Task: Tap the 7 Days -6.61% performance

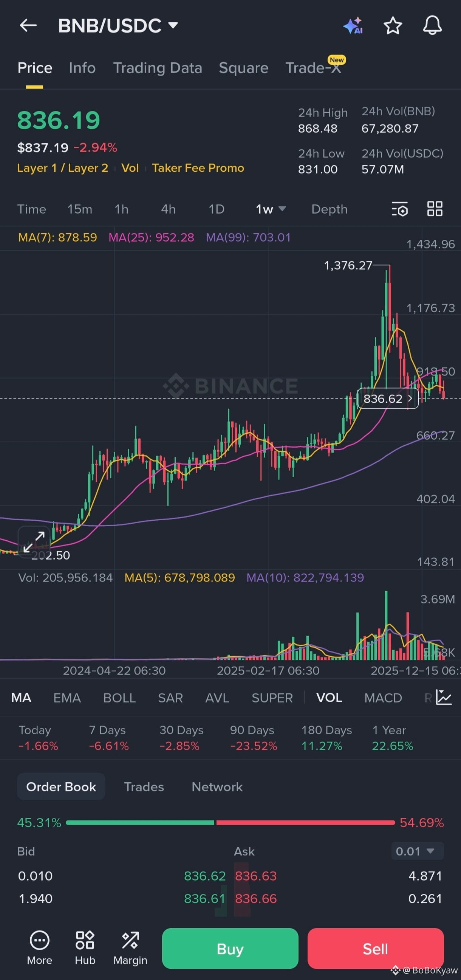Action: pyautogui.click(x=109, y=738)
